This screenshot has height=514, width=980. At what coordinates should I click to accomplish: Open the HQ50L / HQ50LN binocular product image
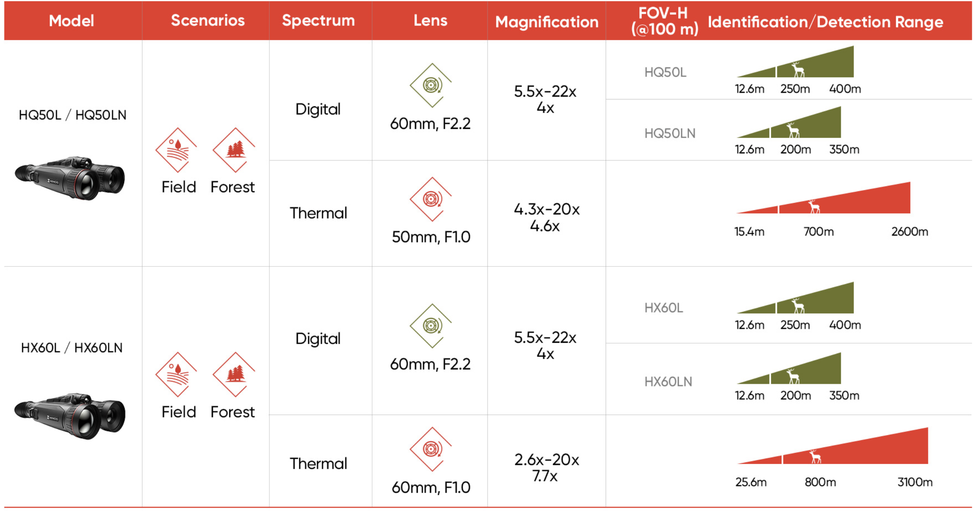coord(70,178)
